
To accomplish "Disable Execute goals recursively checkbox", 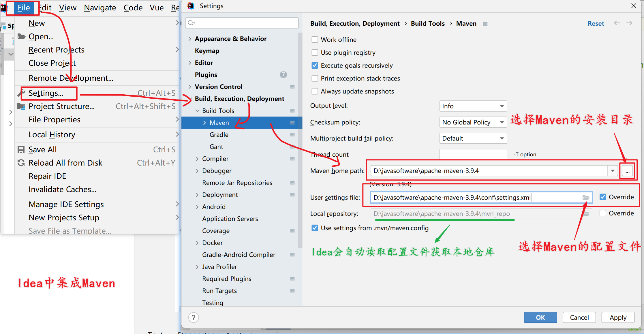I will [x=315, y=65].
